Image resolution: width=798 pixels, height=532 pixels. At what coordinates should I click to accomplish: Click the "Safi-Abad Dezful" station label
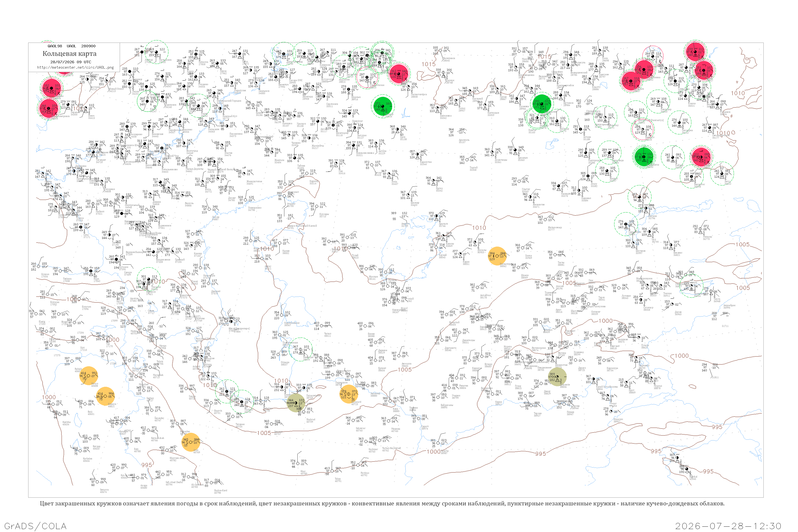[x=174, y=482]
